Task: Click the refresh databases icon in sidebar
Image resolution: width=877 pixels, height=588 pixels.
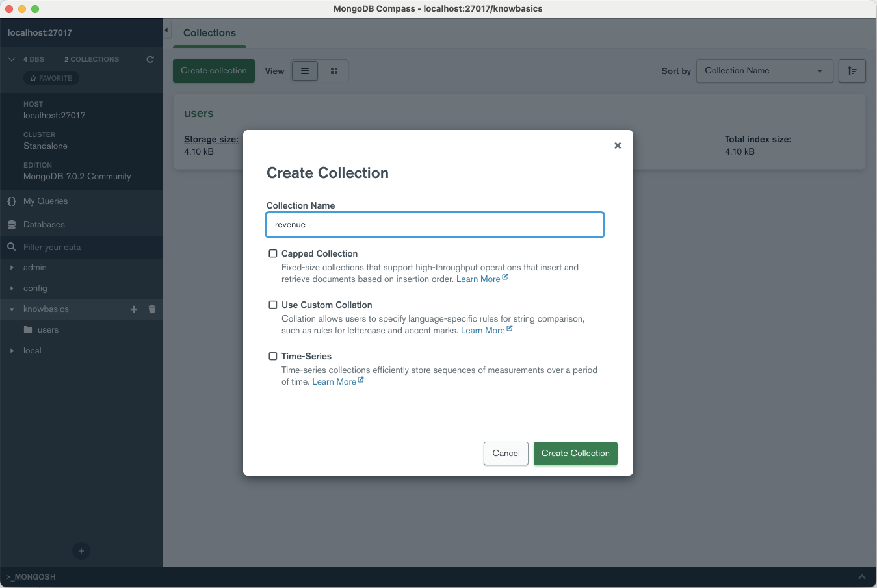Action: (150, 59)
